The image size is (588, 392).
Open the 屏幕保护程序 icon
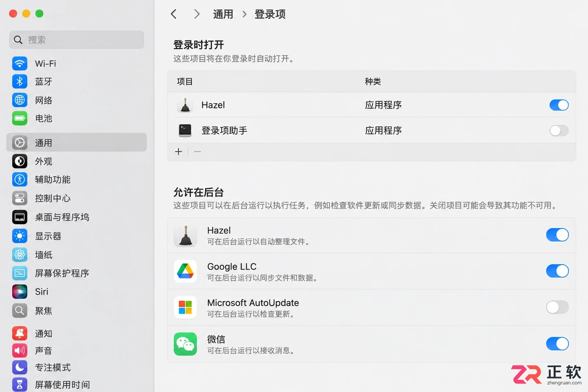click(20, 273)
